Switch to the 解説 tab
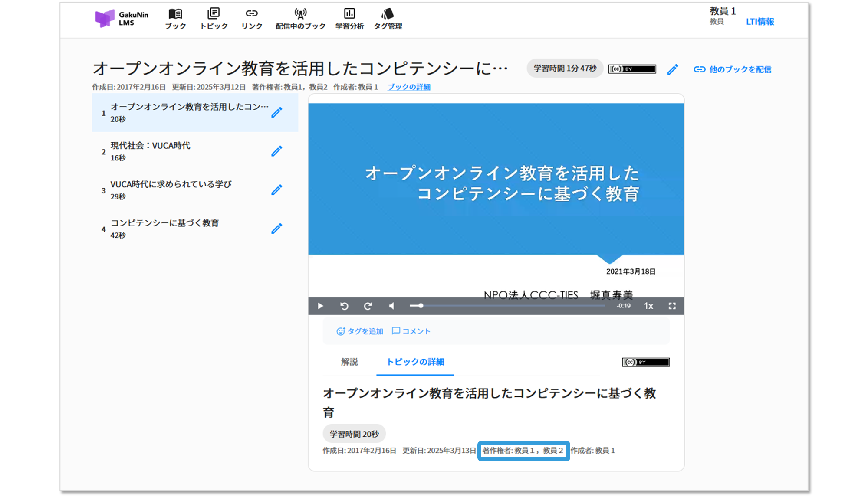The width and height of the screenshot is (868, 497). [349, 362]
